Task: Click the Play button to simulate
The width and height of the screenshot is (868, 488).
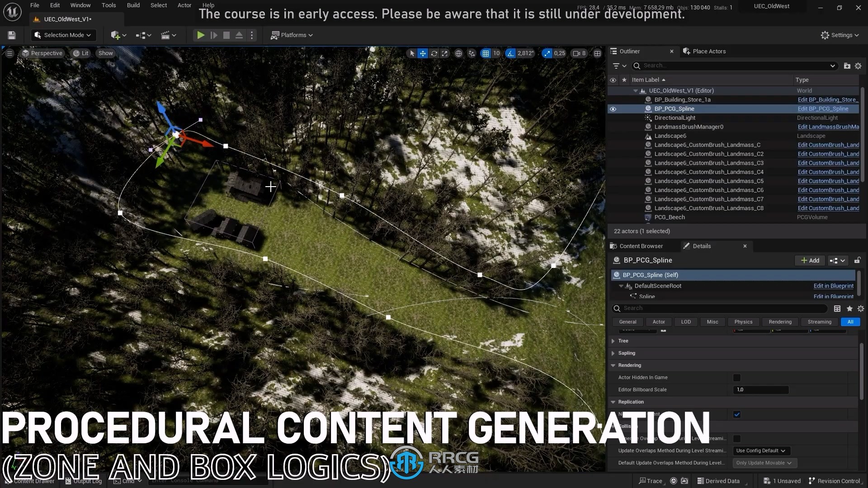Action: coord(200,34)
